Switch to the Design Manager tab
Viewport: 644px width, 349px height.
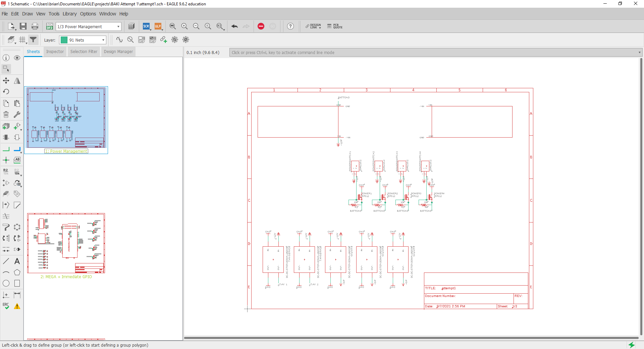pos(118,52)
